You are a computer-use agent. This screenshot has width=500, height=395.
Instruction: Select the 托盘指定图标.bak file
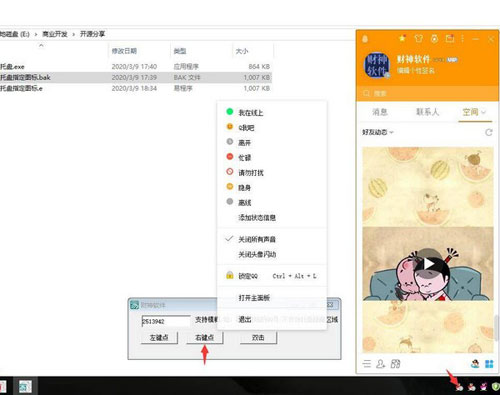click(x=136, y=77)
